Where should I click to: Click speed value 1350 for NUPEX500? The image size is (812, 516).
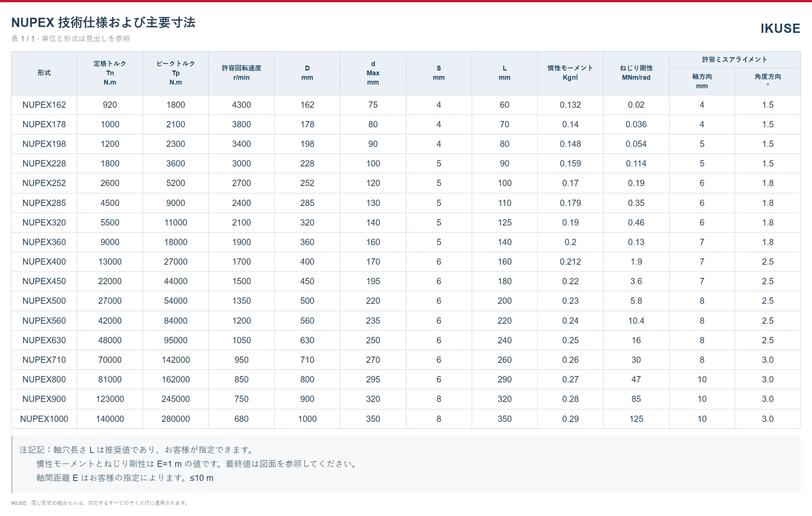tap(241, 301)
